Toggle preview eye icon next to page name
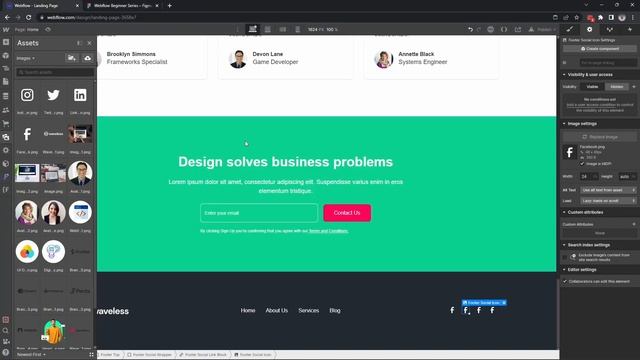 tap(48, 29)
